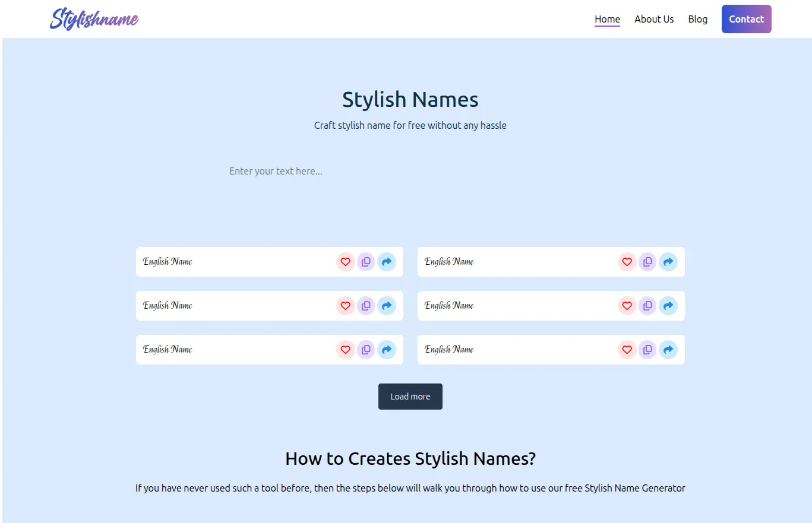Viewport: 812px width, 523px height.
Task: Copy the first English Name to clipboard
Action: coord(366,262)
